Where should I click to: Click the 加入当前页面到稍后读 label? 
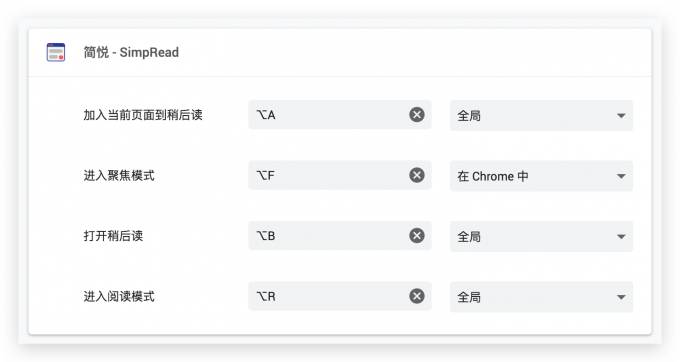[x=143, y=115]
